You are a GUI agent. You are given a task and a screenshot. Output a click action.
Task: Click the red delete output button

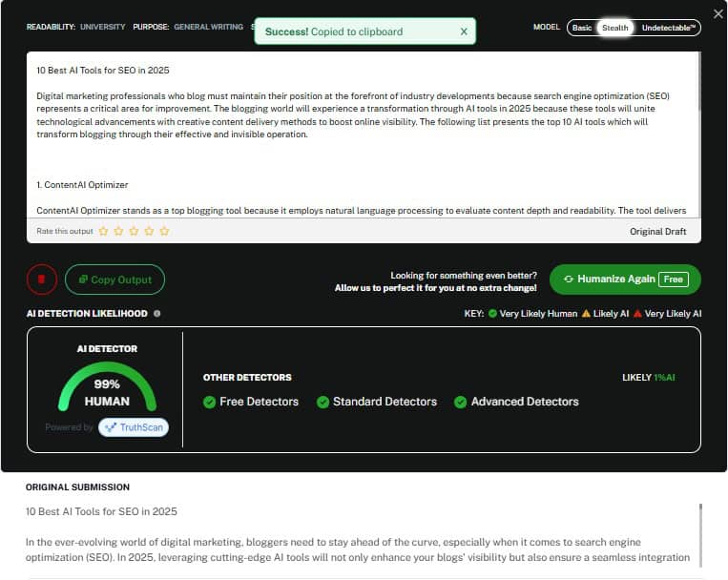(42, 280)
